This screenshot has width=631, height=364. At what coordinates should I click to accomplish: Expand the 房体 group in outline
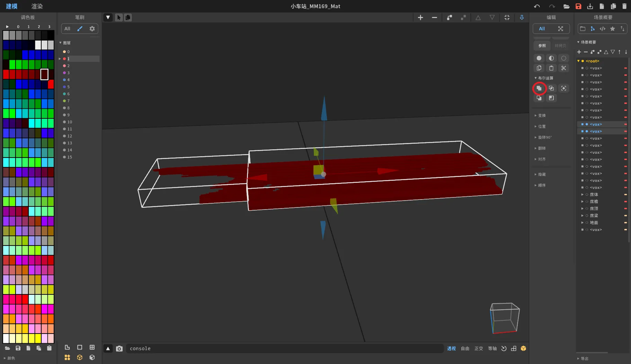click(x=582, y=195)
